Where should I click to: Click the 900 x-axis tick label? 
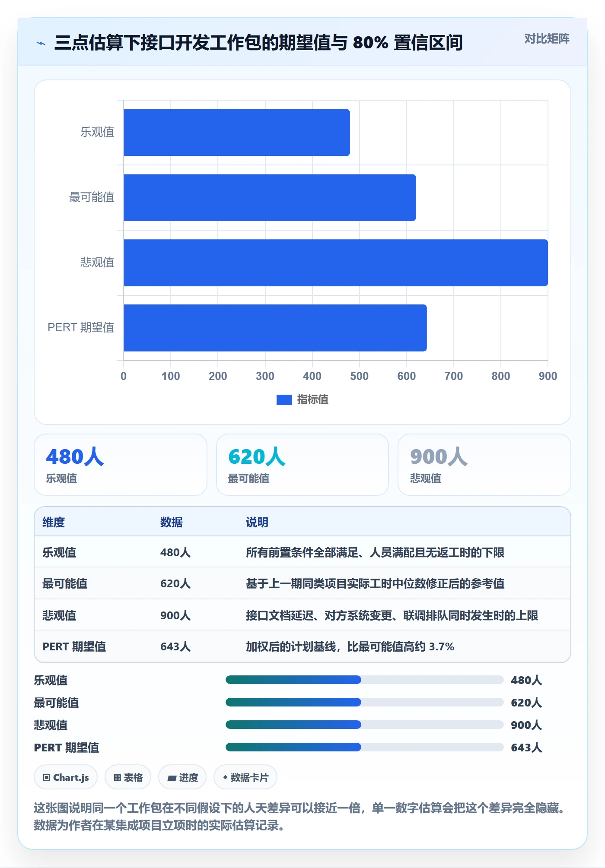click(548, 376)
